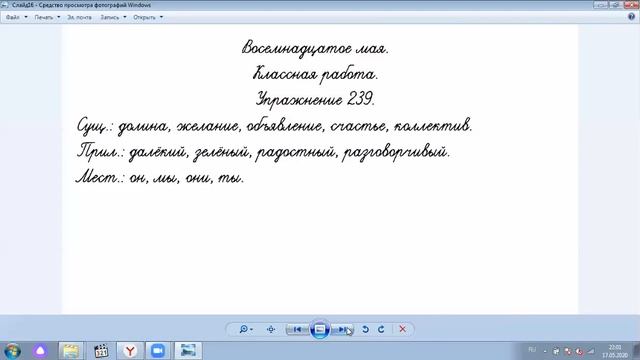Go to the previous photo
This screenshot has height=360, width=640.
[x=298, y=329]
